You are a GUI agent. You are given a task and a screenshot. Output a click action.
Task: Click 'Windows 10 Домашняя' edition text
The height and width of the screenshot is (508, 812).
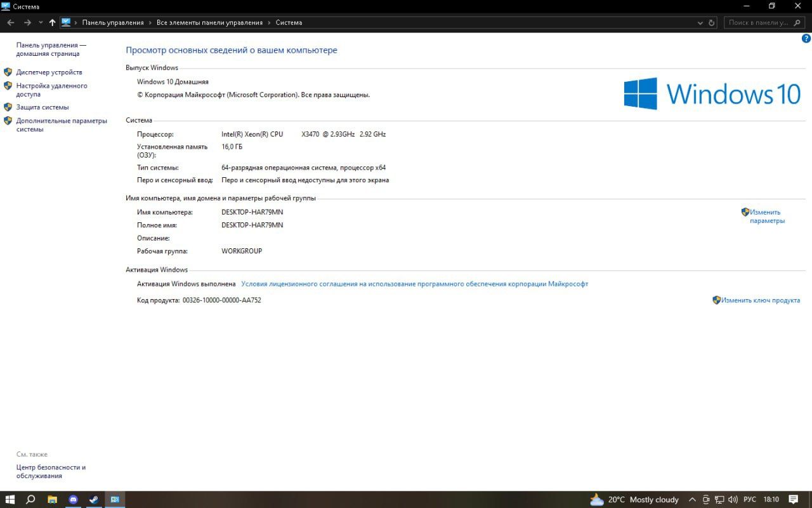click(x=173, y=82)
